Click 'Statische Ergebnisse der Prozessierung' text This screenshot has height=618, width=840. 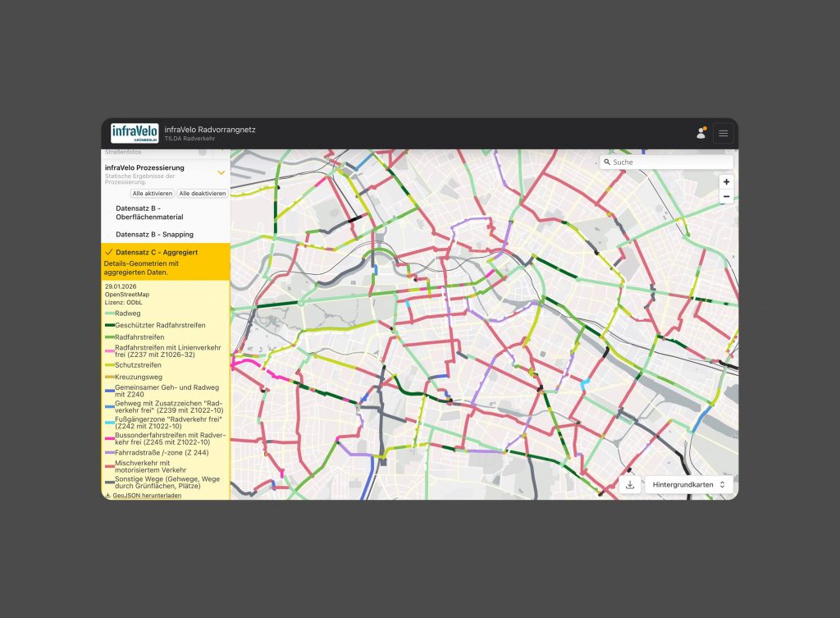139,179
